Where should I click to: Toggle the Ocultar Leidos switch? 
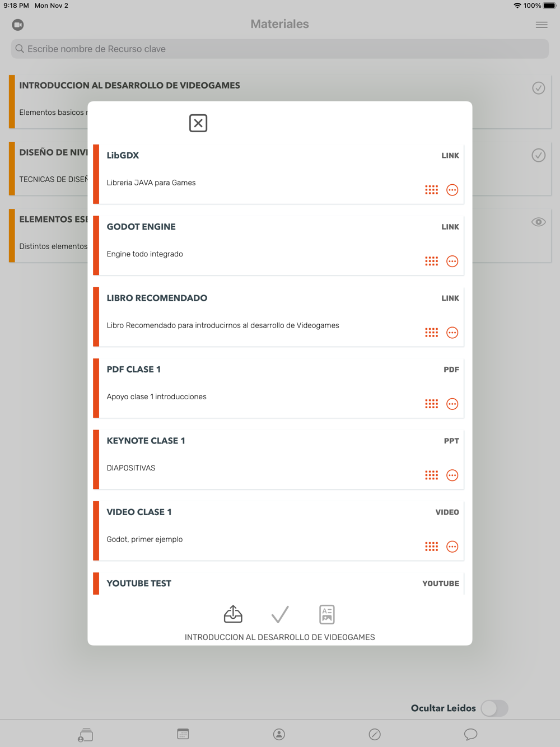pos(494,708)
